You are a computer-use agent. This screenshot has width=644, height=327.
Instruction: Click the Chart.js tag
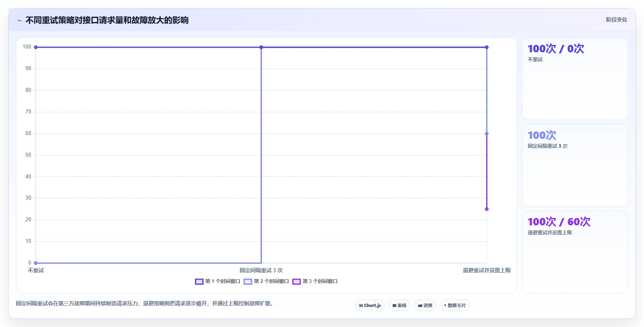pyautogui.click(x=370, y=305)
